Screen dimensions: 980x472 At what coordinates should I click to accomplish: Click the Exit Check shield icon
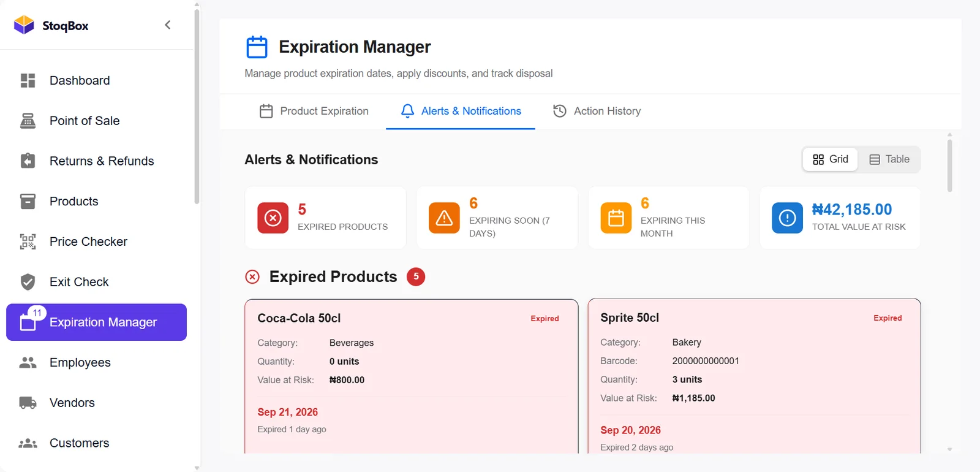[28, 282]
